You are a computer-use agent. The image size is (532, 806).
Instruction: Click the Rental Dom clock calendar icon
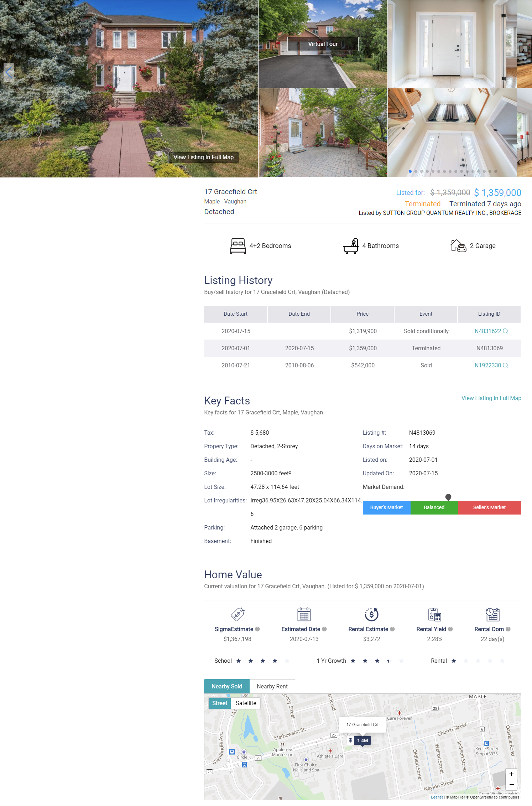point(492,614)
